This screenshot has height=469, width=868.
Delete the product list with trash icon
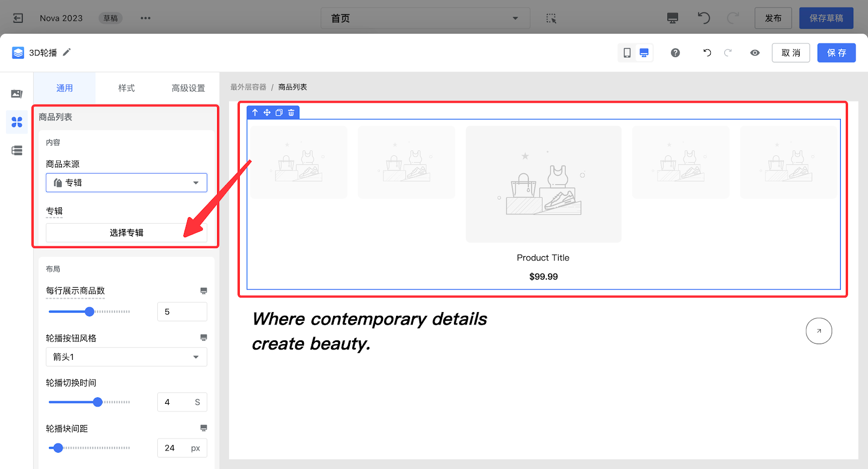tap(291, 112)
